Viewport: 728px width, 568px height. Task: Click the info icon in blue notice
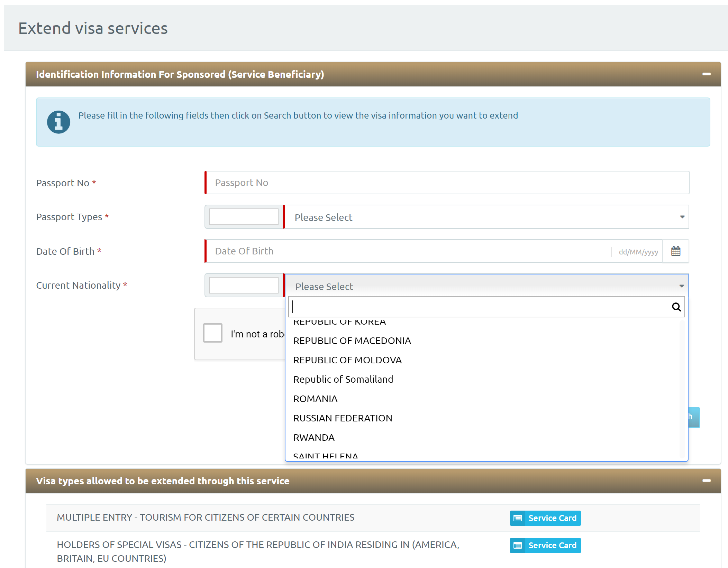(x=58, y=122)
